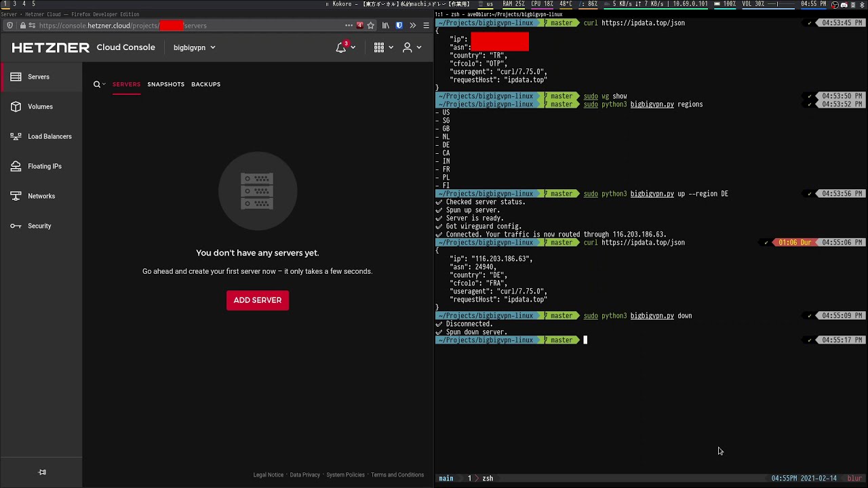Bookmark this page with star icon
This screenshot has width=868, height=488.
pyautogui.click(x=371, y=26)
